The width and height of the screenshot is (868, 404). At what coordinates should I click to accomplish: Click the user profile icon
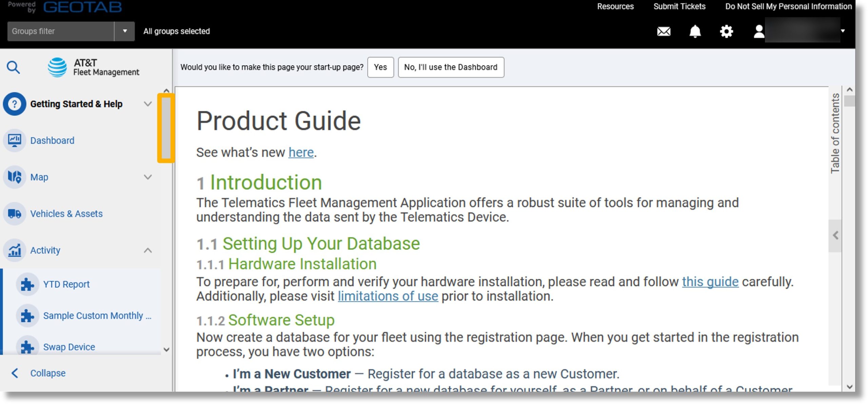758,32
